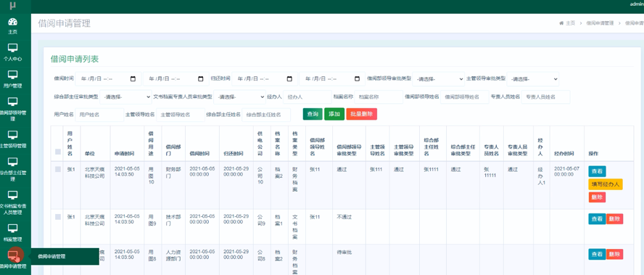Open calendar picker of second 归还时间 field

(357, 78)
